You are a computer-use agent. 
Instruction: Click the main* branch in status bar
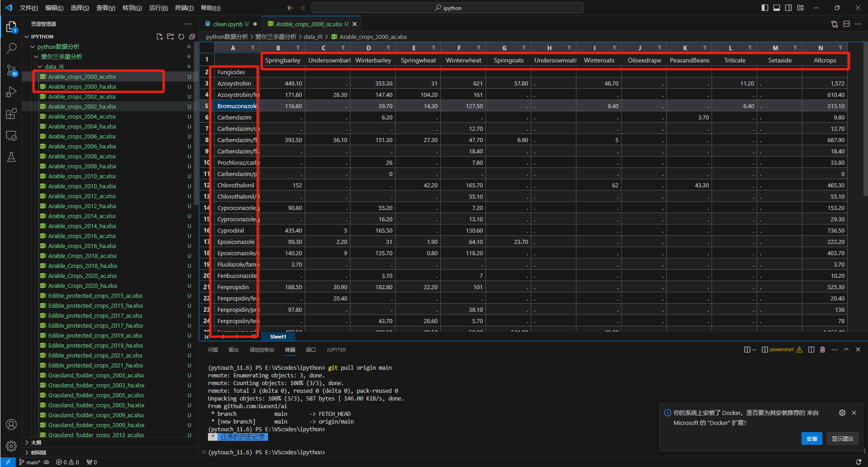pyautogui.click(x=30, y=462)
